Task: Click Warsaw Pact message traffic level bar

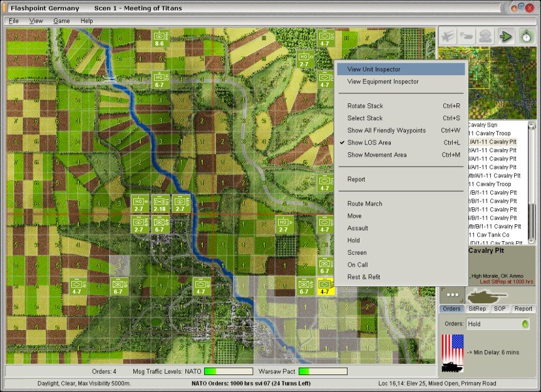Action: coord(323,371)
